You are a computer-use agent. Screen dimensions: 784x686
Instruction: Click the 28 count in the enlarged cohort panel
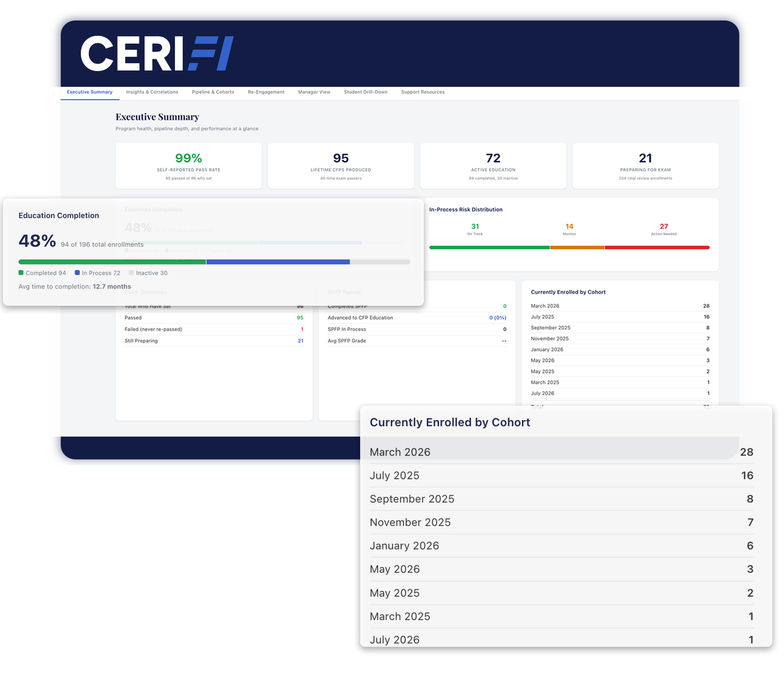(x=747, y=452)
